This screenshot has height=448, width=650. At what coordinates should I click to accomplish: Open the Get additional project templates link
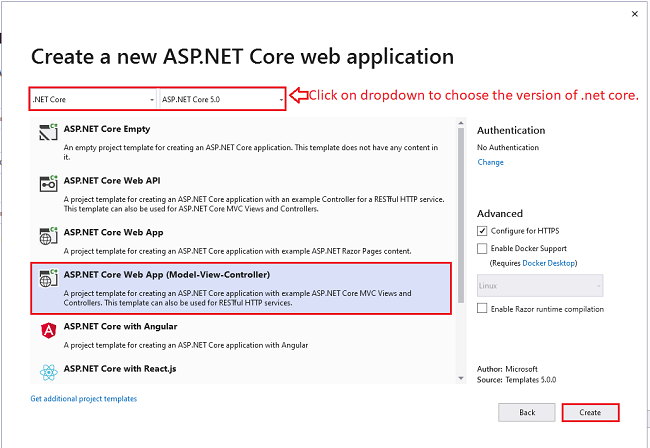84,399
